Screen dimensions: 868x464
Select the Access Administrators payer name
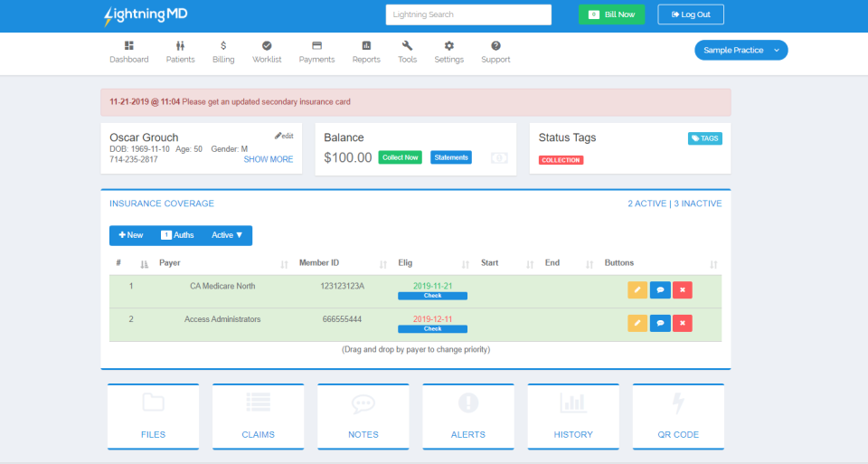[222, 319]
